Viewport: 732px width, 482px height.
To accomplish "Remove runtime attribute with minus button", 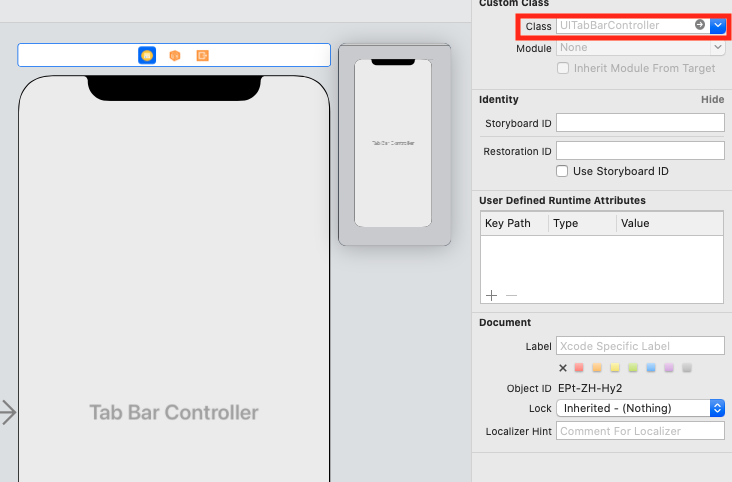I will pyautogui.click(x=511, y=295).
